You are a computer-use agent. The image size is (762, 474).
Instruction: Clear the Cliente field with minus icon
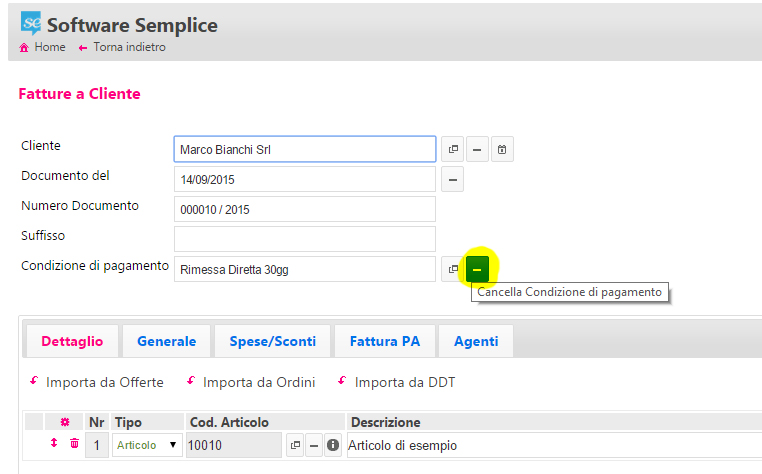pos(477,149)
